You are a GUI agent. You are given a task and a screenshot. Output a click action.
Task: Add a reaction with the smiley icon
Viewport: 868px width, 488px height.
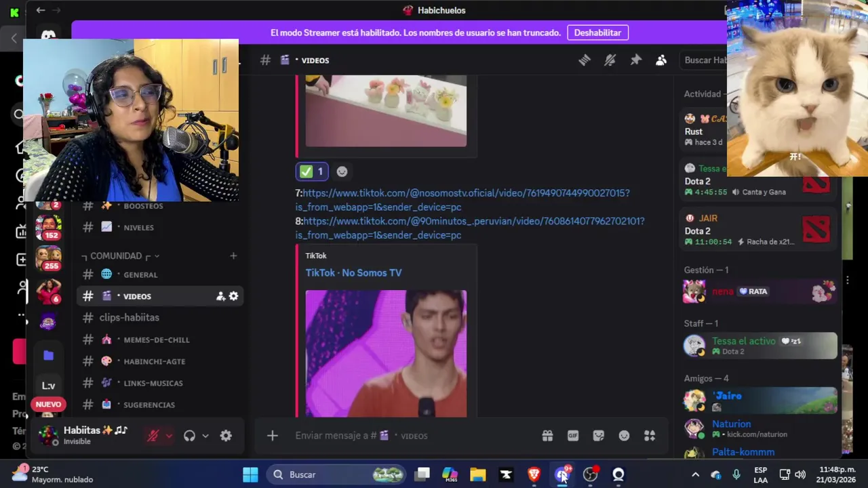tap(342, 171)
